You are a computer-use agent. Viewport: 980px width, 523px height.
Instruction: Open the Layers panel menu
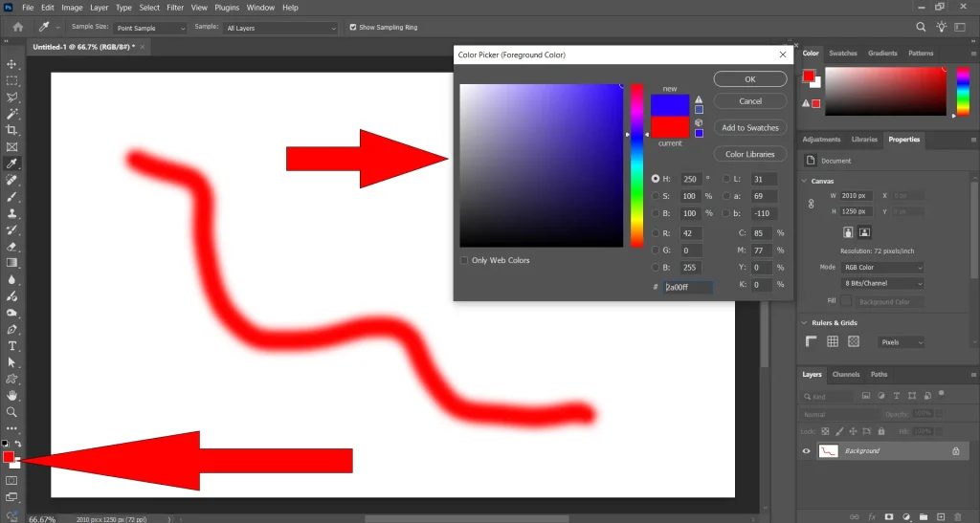point(973,375)
